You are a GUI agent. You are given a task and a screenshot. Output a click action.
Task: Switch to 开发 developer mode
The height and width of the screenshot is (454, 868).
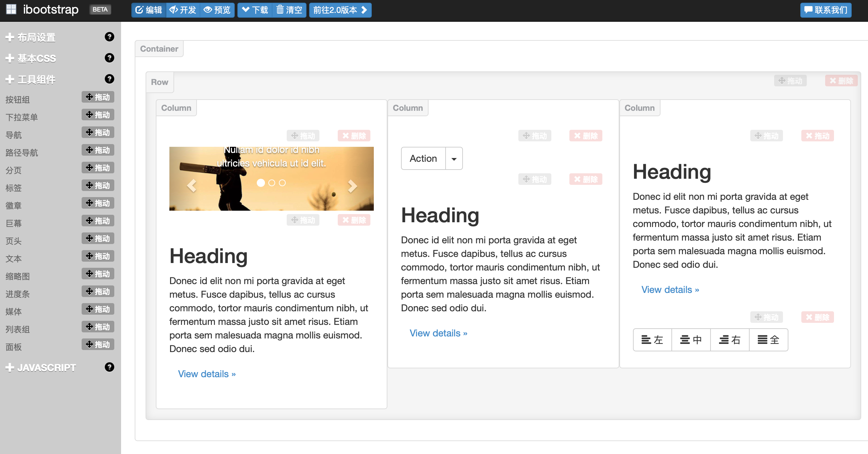click(x=183, y=10)
